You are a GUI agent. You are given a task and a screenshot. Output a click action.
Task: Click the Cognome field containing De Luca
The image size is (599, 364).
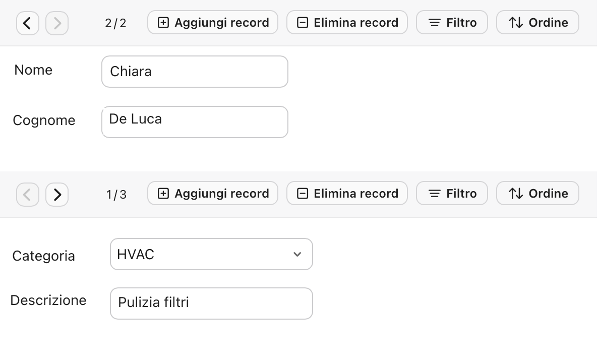pyautogui.click(x=195, y=122)
